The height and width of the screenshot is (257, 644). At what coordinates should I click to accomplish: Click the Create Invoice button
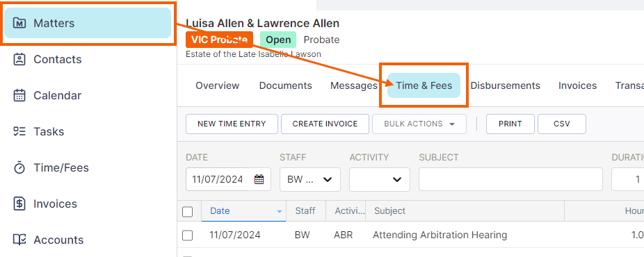click(325, 124)
